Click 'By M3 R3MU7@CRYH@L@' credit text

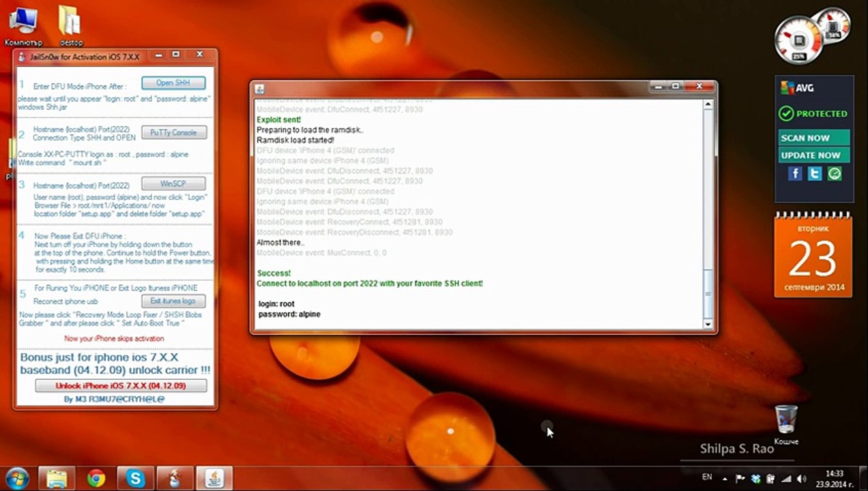tap(114, 398)
